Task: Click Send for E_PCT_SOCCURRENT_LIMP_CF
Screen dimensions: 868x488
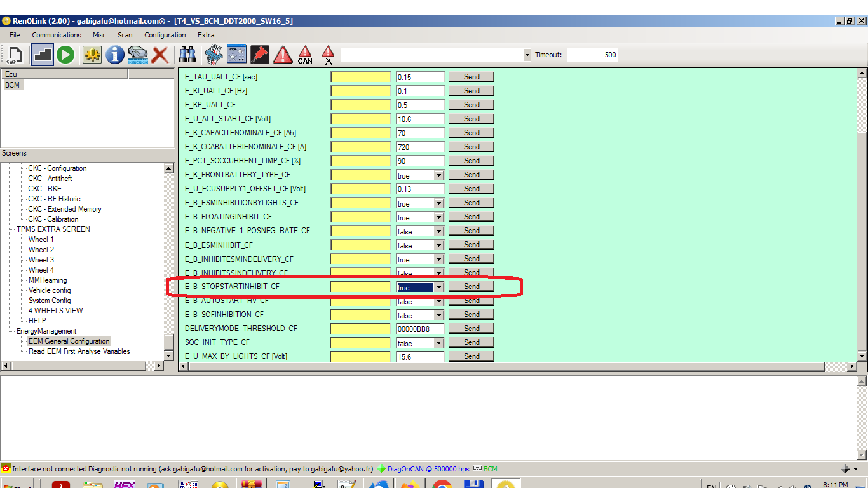Action: click(x=471, y=161)
